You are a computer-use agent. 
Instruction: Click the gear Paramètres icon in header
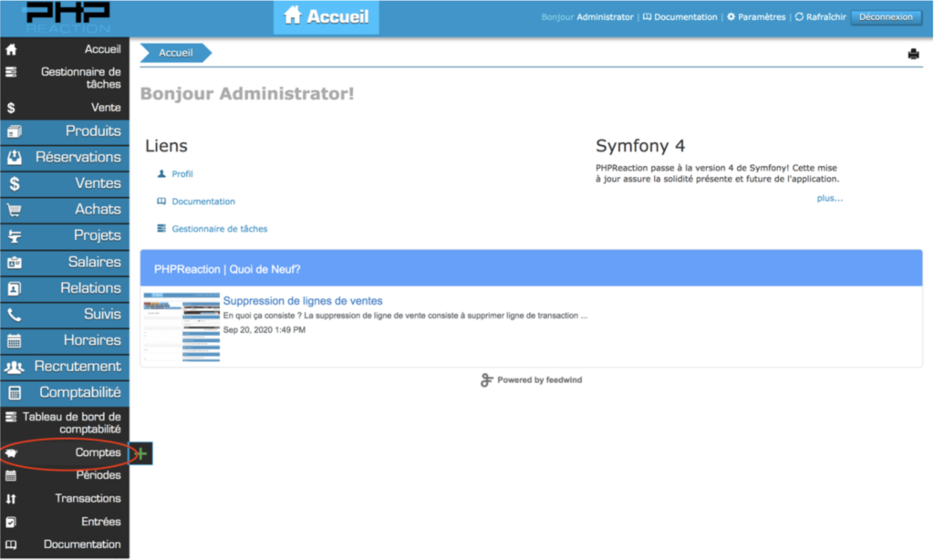[731, 17]
